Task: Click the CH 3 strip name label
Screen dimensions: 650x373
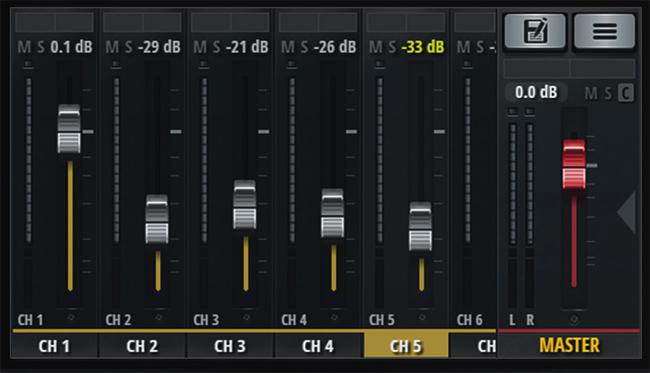Action: point(206,320)
